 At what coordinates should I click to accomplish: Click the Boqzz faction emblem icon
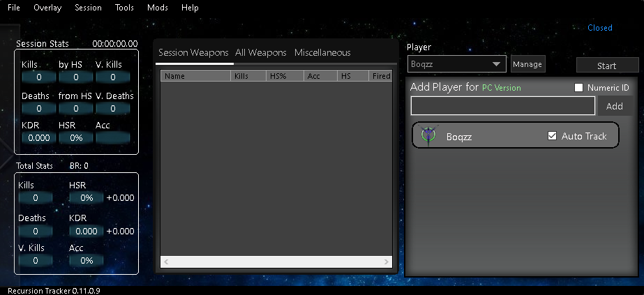click(x=428, y=136)
